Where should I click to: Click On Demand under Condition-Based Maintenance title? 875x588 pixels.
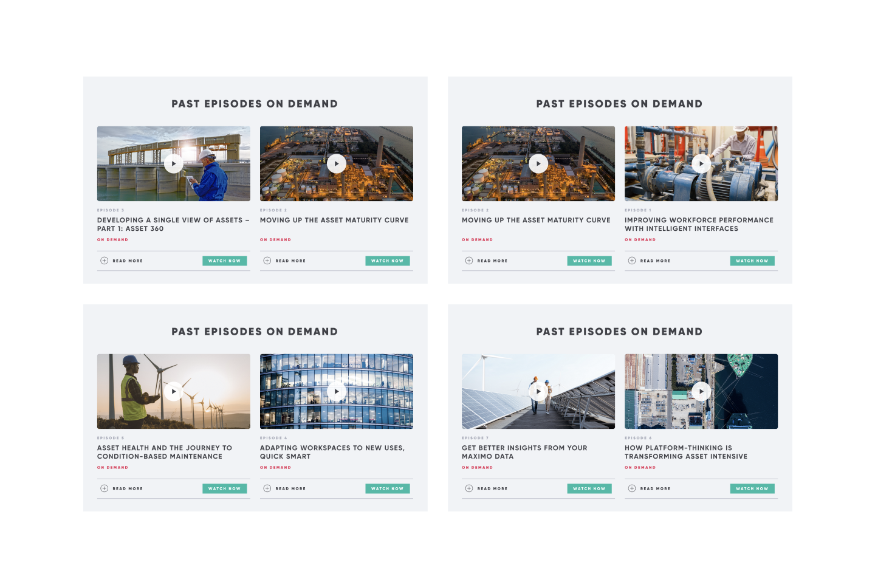pos(112,467)
